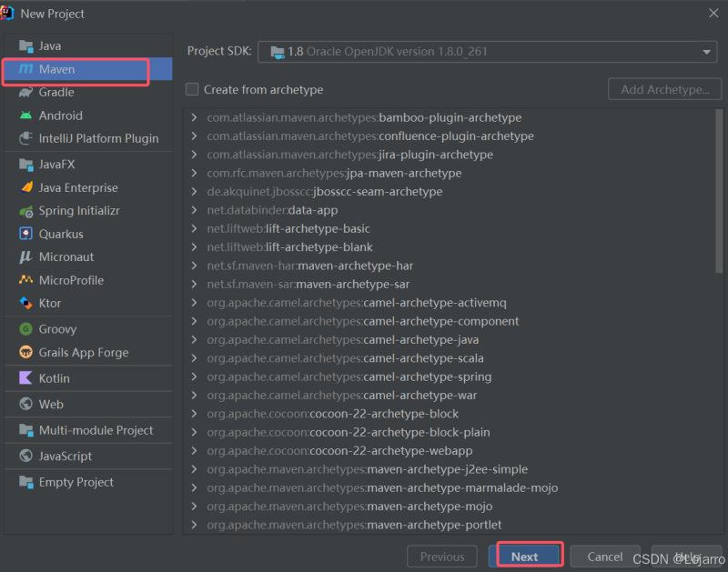Choose Spring Initializr project type
This screenshot has height=572, width=728.
(88, 211)
